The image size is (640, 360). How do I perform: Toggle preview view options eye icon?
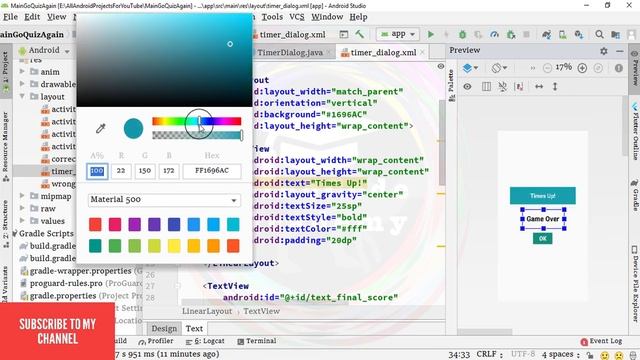pyautogui.click(x=467, y=87)
